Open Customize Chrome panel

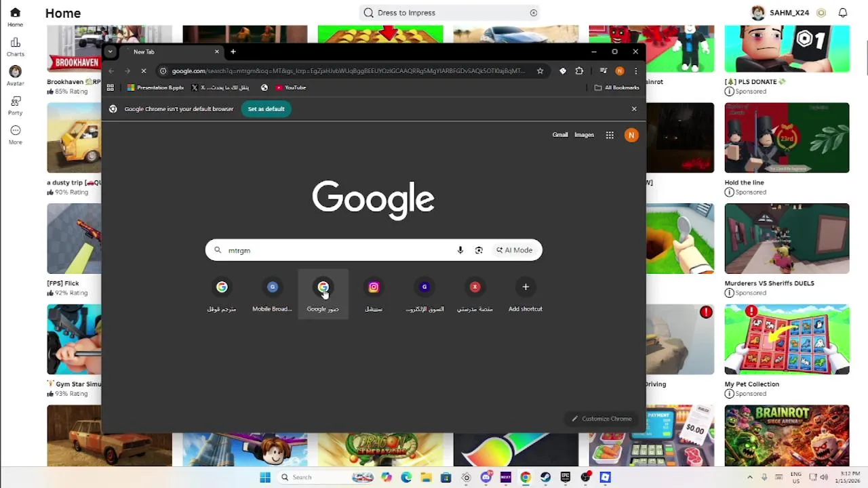coord(601,419)
